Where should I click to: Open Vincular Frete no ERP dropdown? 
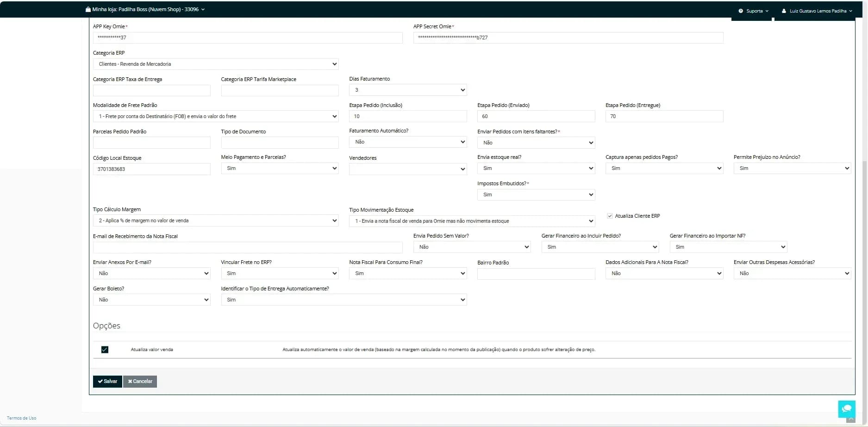[280, 273]
